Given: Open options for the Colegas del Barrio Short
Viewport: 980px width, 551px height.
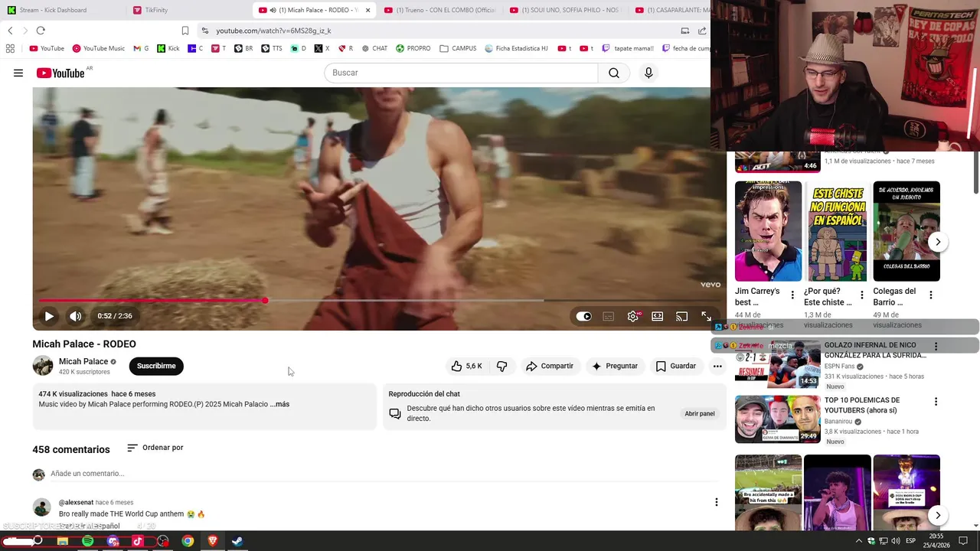Looking at the screenshot, I should point(931,295).
